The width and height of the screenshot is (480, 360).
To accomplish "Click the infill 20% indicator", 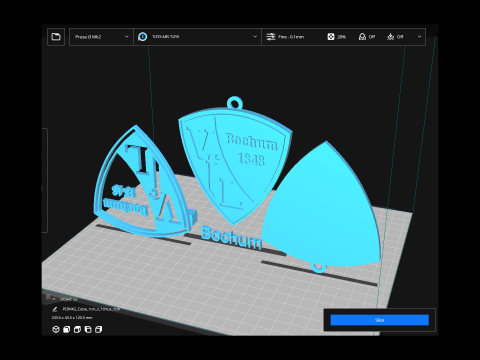I will (x=337, y=37).
